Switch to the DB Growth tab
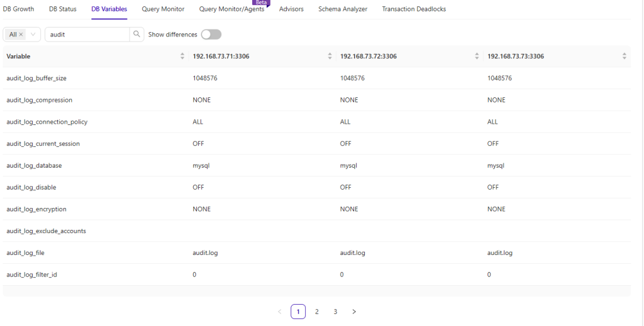The height and width of the screenshot is (326, 644). pyautogui.click(x=18, y=9)
